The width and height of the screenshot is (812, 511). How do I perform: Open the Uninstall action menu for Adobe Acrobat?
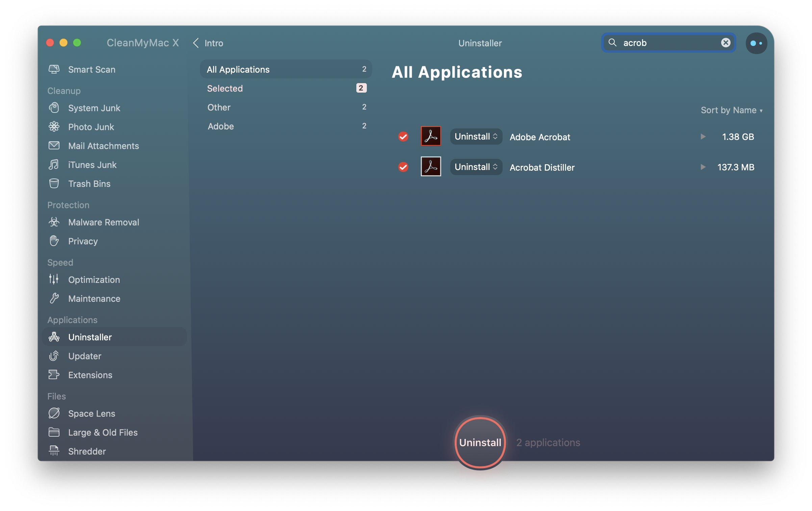tap(476, 137)
